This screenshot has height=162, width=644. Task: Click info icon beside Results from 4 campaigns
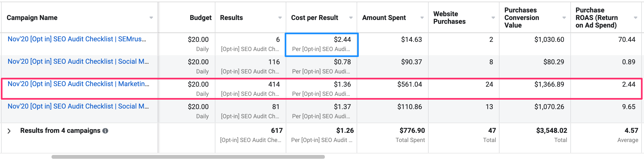pyautogui.click(x=105, y=131)
